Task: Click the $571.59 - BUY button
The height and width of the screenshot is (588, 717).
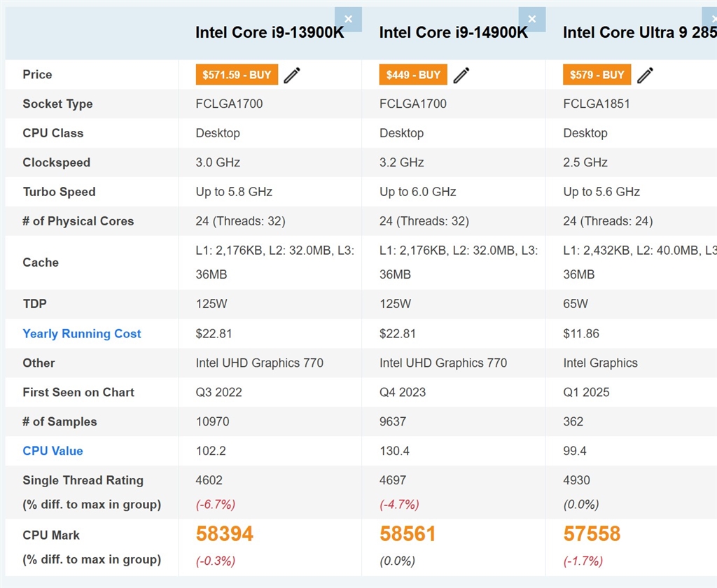Action: [x=237, y=74]
